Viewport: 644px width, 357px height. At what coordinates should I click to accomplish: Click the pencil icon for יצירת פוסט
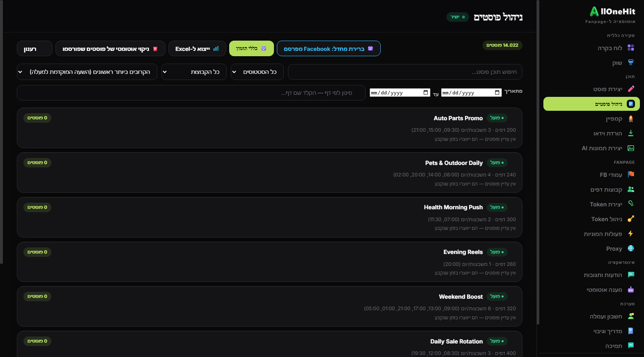[x=631, y=89]
